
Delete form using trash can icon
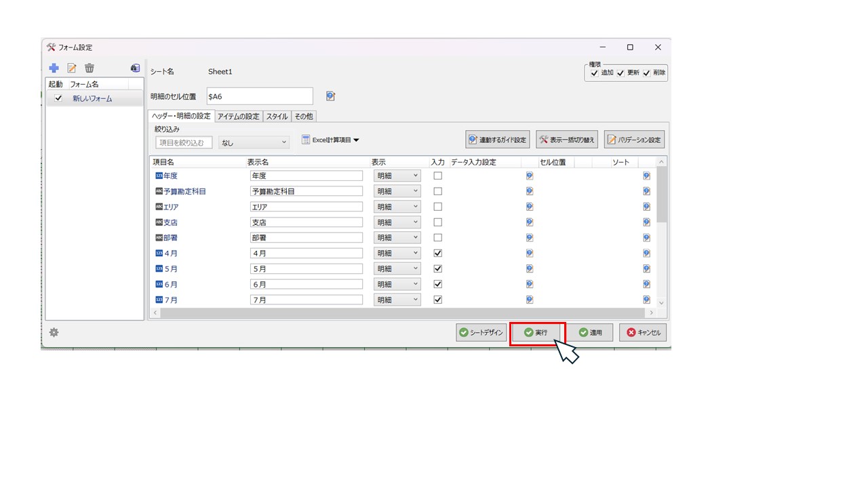tap(90, 68)
